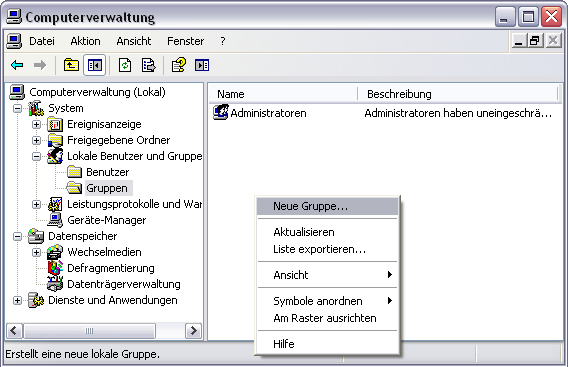Click the Help question mark toolbar icon
Viewport: 568px width, 367px height.
[x=179, y=65]
